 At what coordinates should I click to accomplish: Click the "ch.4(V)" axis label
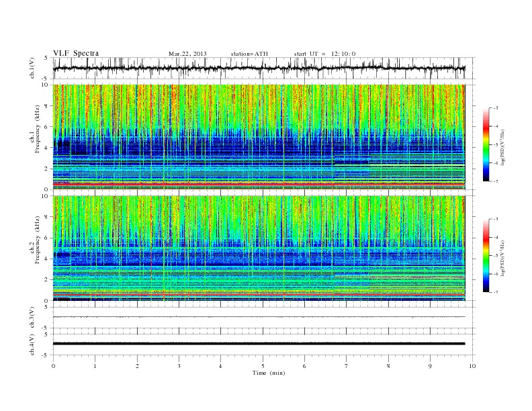pyautogui.click(x=32, y=345)
